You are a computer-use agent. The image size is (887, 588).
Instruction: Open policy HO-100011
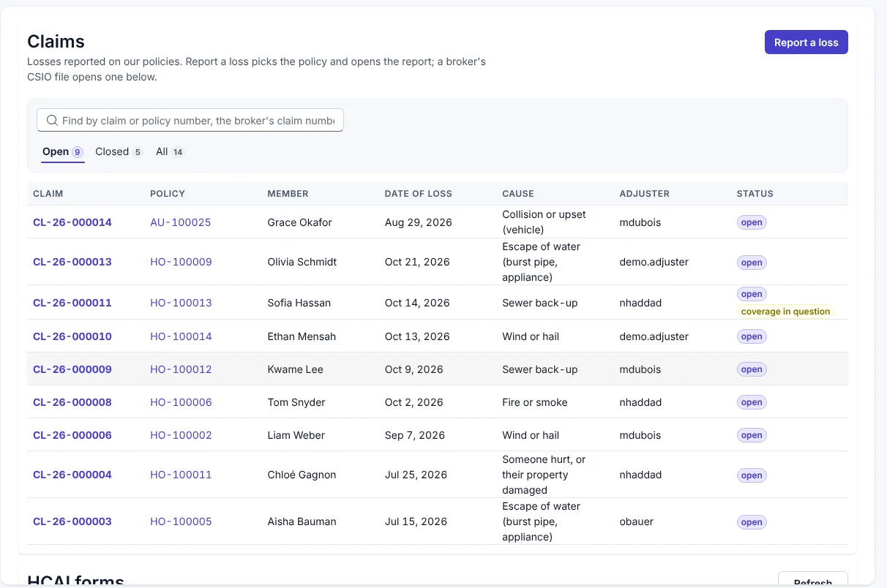(181, 475)
